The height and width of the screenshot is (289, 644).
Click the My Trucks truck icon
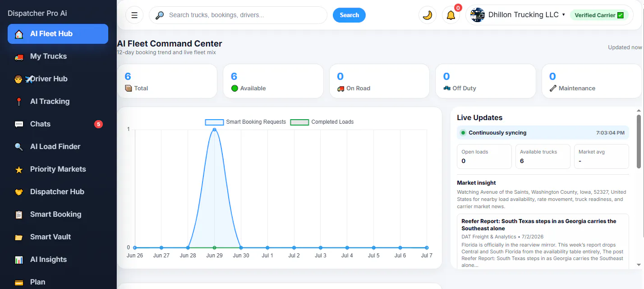click(19, 57)
